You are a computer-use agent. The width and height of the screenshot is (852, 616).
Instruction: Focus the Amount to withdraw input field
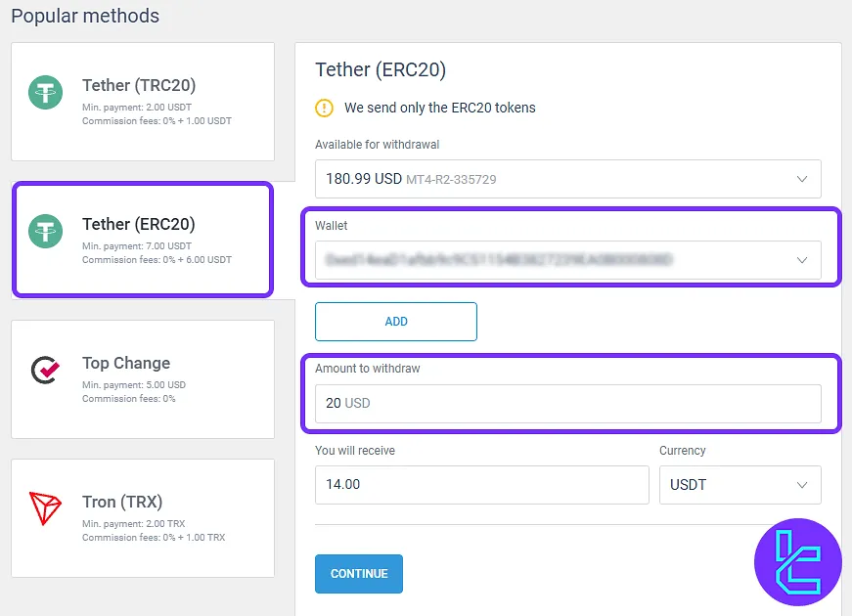[567, 404]
